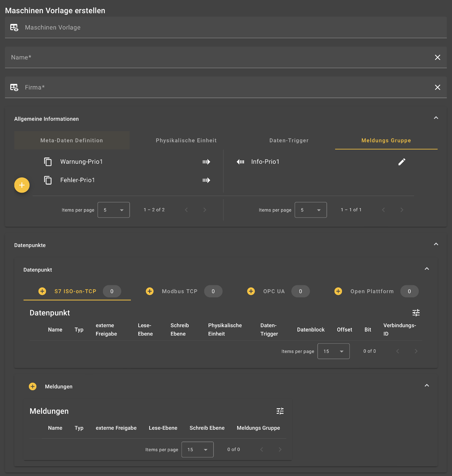
Task: Move Fehler-Prio1 to the right list
Action: tap(206, 180)
